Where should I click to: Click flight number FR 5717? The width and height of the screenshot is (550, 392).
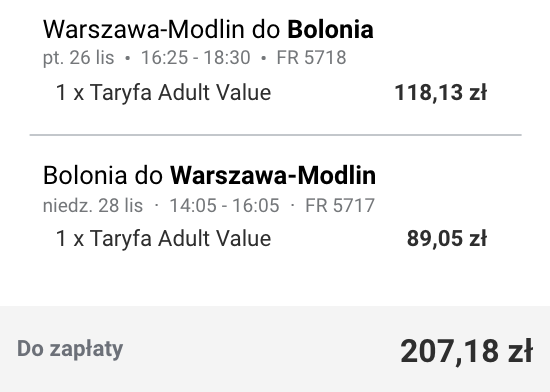[340, 205]
